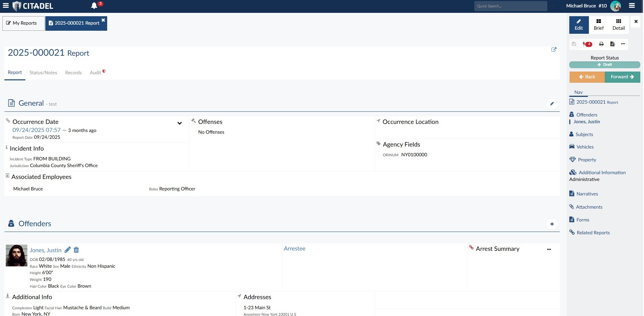Toggle the Edit view mode
This screenshot has width=644, height=316.
click(578, 25)
